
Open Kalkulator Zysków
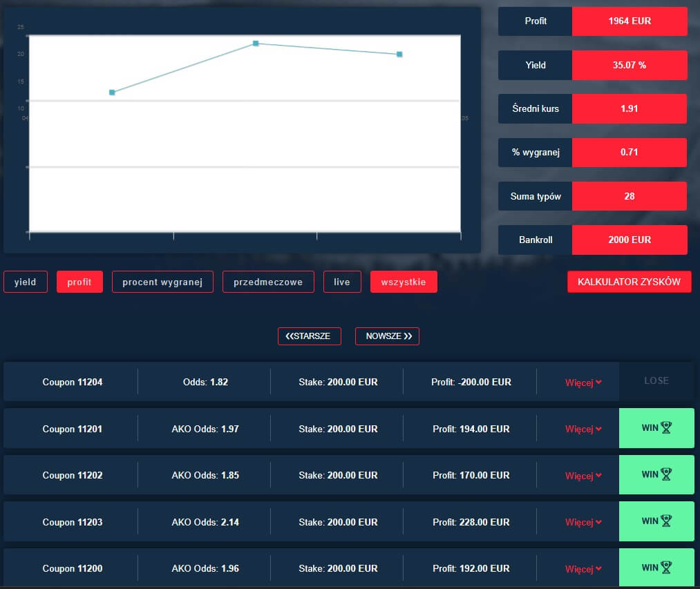[x=629, y=282]
